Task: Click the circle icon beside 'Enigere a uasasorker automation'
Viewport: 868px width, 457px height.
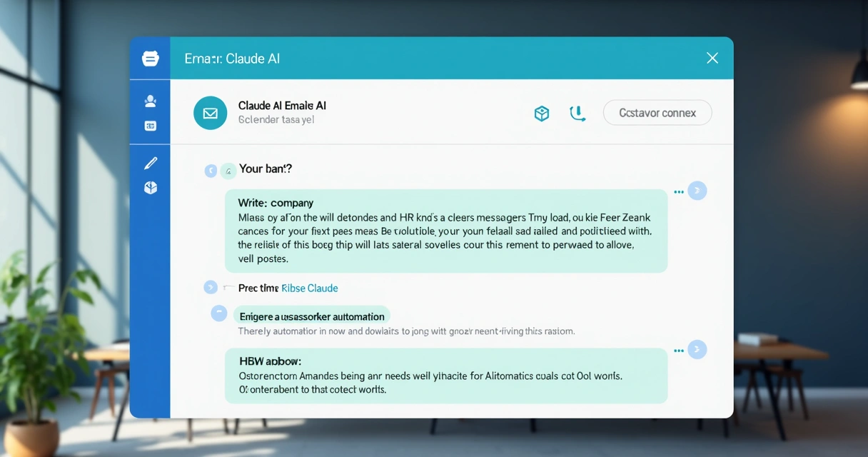Action: [x=219, y=313]
